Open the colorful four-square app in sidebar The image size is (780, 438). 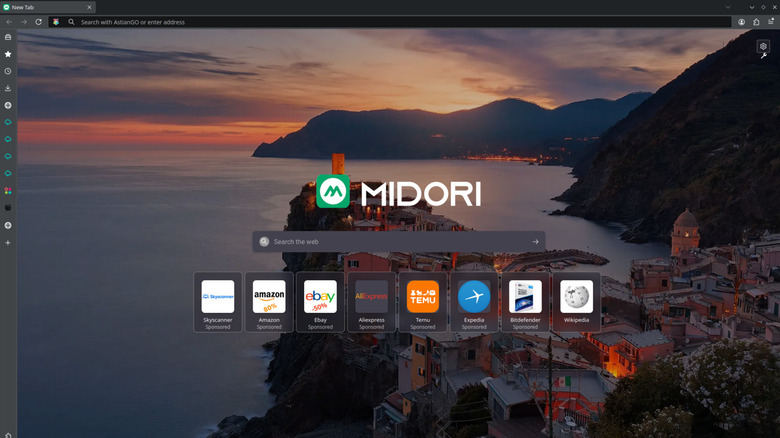[8, 191]
